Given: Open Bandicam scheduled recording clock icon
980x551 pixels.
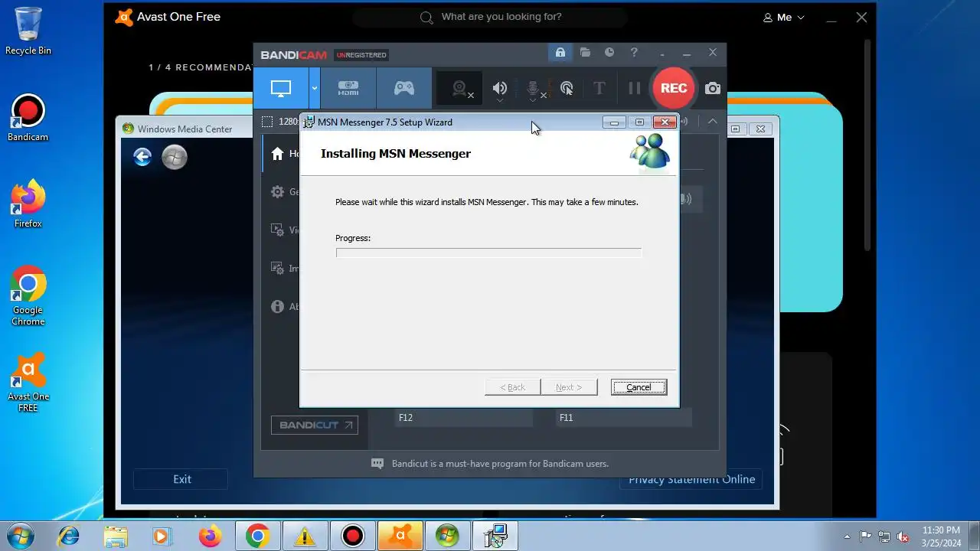Looking at the screenshot, I should coord(609,53).
